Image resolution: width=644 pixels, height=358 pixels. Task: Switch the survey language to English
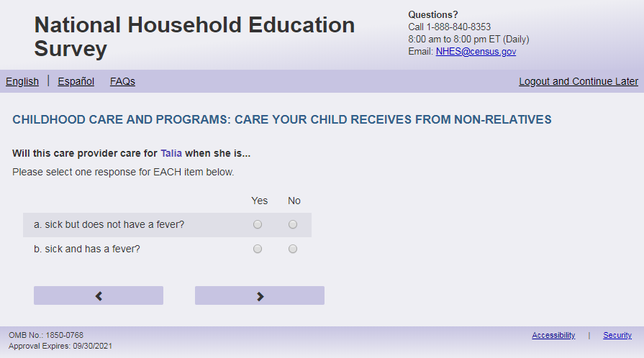[22, 81]
